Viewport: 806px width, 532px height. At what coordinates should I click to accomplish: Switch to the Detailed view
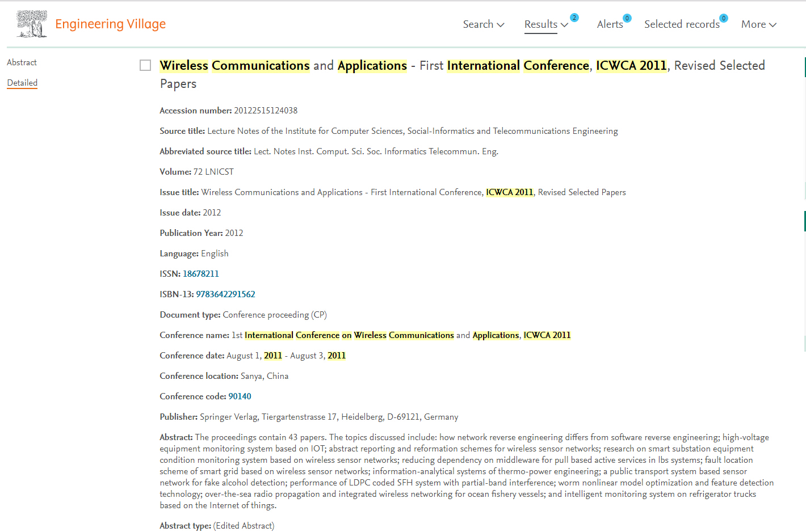22,83
